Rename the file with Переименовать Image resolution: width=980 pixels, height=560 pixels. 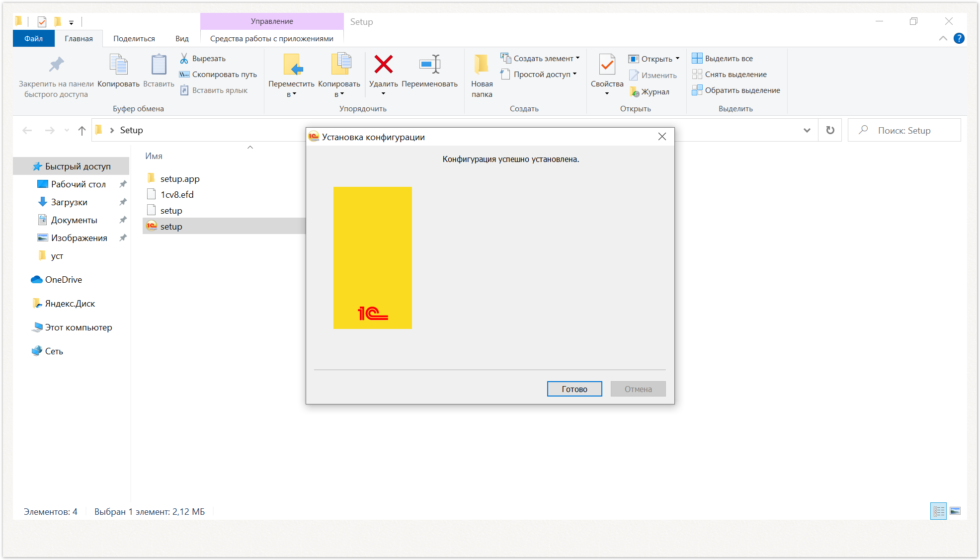point(430,71)
